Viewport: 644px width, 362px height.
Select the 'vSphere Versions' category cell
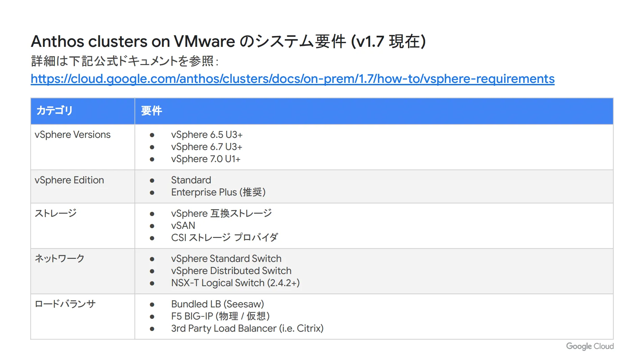pyautogui.click(x=83, y=147)
